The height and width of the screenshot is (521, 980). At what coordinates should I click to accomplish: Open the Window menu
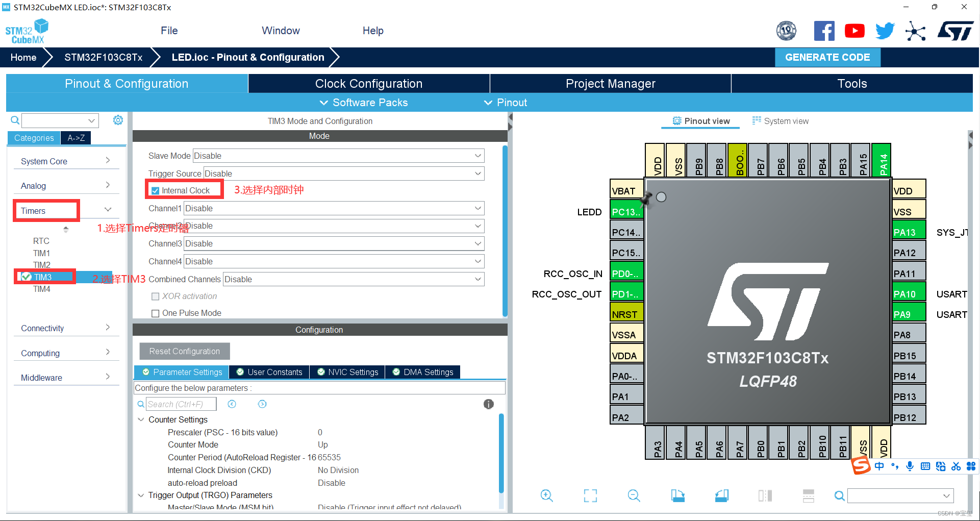(281, 31)
